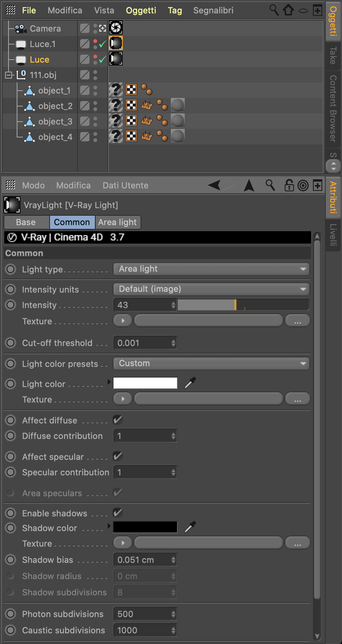Click the home icon in Object Manager
The height and width of the screenshot is (644, 342).
click(x=288, y=10)
